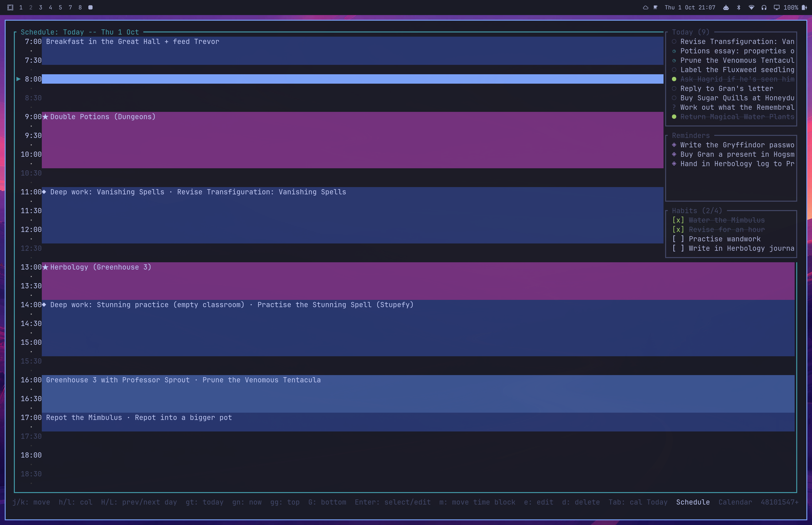Viewport: 812px width, 525px height.
Task: Click the diamond marker on Vanishing Spells block
Action: 44,192
